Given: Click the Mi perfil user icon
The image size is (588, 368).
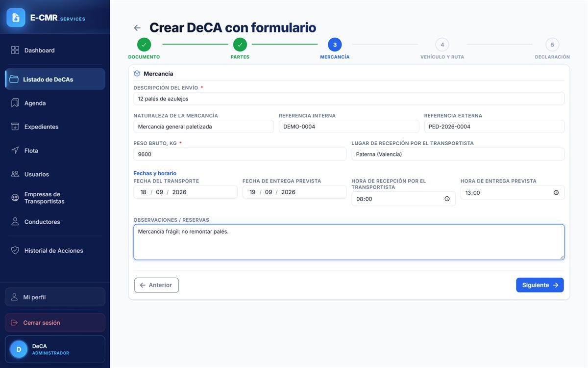Looking at the screenshot, I should (x=14, y=297).
